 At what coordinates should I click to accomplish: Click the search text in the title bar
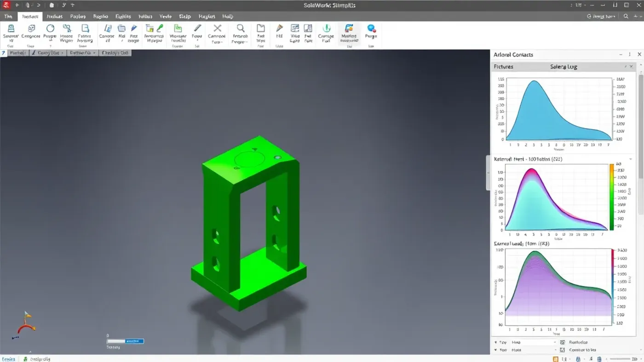[x=604, y=16]
